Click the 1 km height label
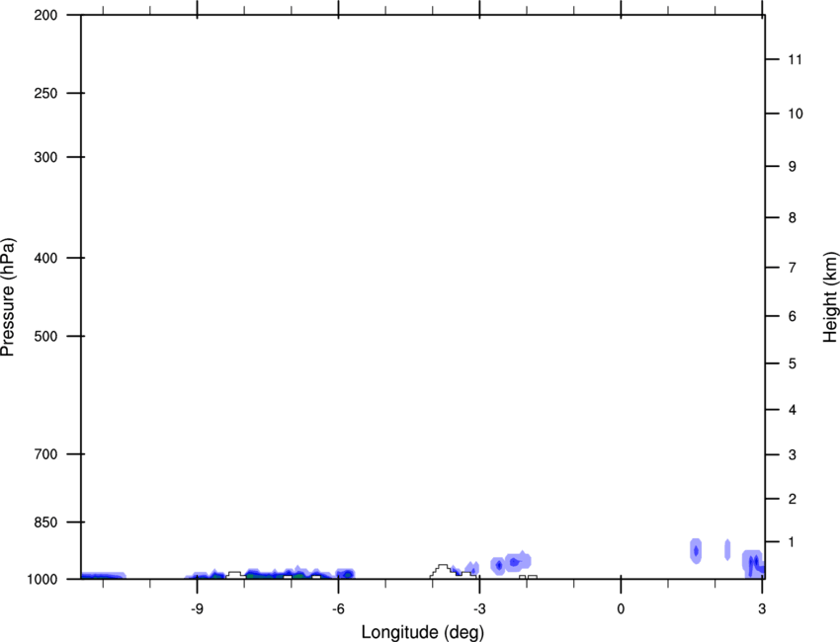Screen dimensions: 840x642 tap(793, 542)
